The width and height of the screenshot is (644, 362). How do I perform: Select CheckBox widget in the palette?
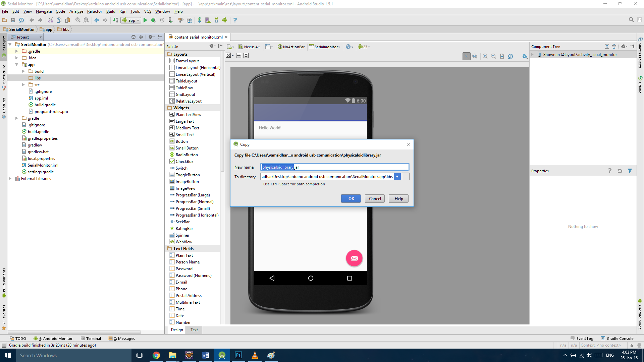[x=184, y=162]
